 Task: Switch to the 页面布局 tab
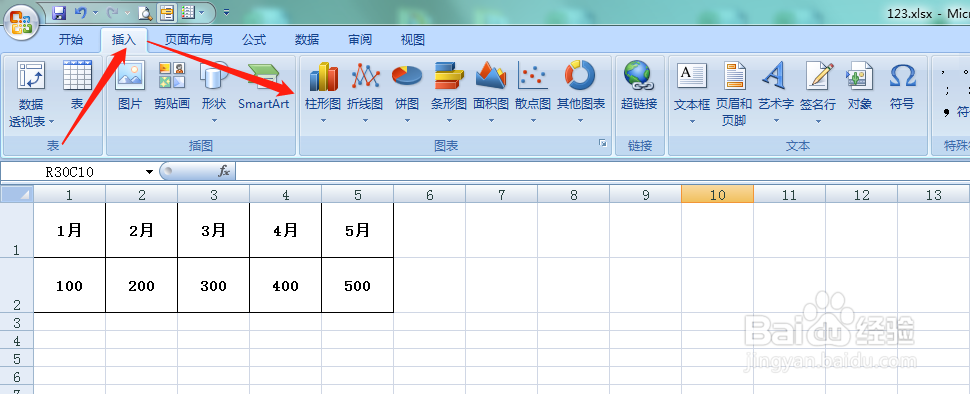tap(188, 40)
